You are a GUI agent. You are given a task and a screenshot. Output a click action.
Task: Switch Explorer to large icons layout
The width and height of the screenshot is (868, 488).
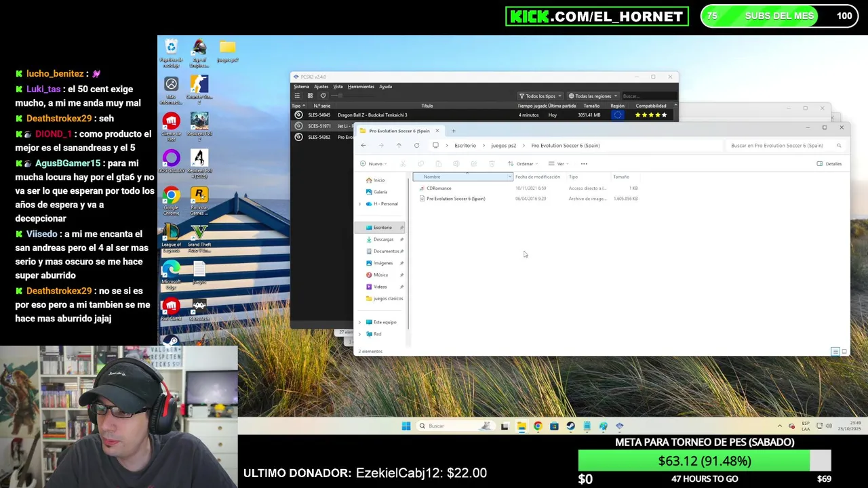844,351
